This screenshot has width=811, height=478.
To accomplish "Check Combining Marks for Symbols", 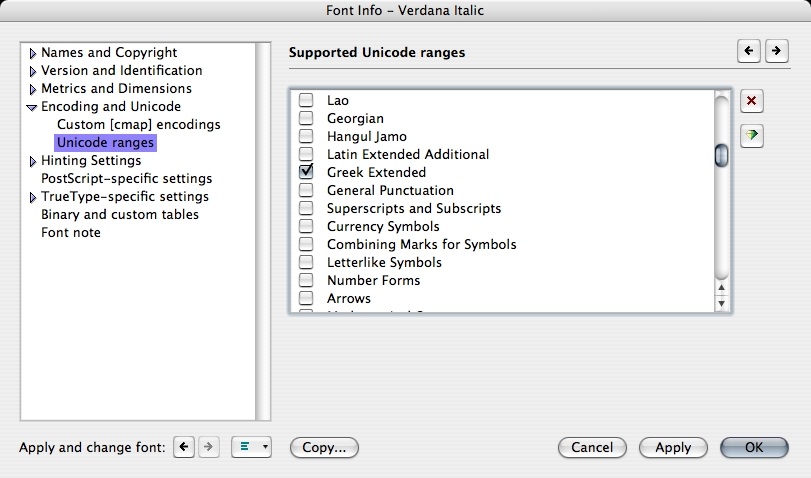I will tap(306, 244).
